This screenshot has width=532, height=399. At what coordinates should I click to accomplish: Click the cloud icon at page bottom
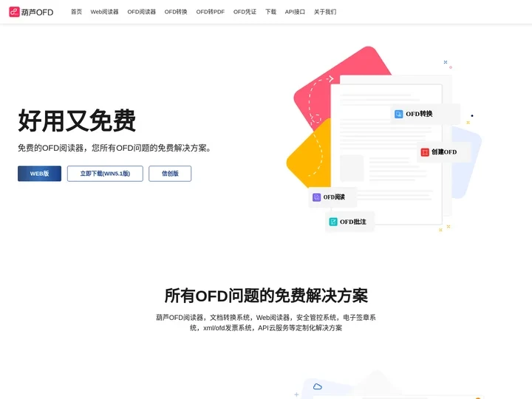317,386
